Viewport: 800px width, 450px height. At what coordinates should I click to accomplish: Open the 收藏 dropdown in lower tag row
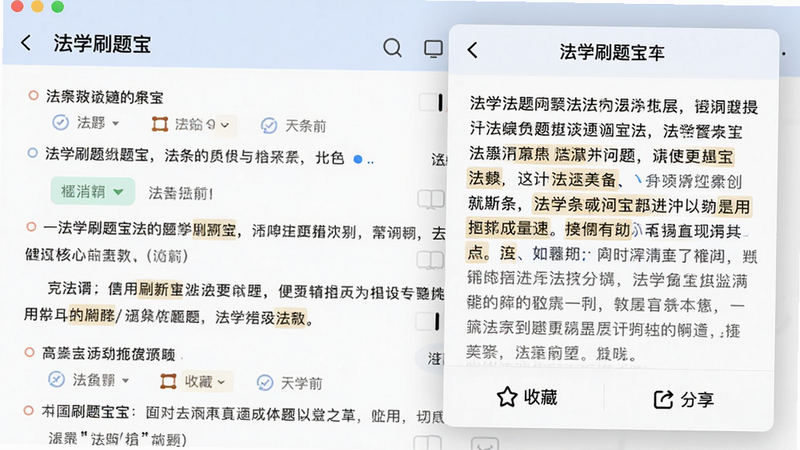[x=205, y=382]
